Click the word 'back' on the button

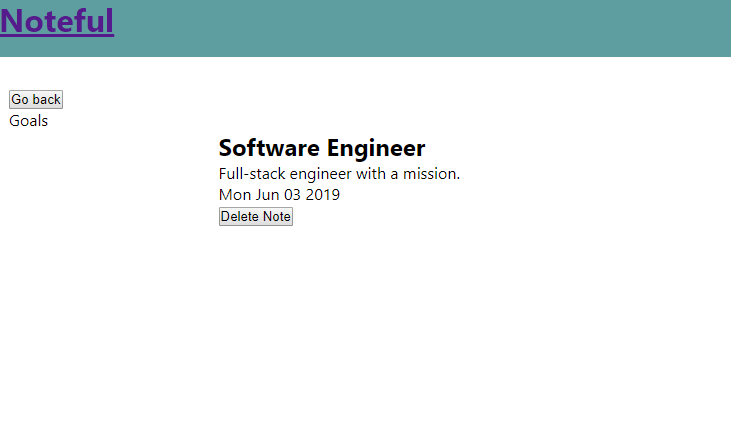(46, 100)
